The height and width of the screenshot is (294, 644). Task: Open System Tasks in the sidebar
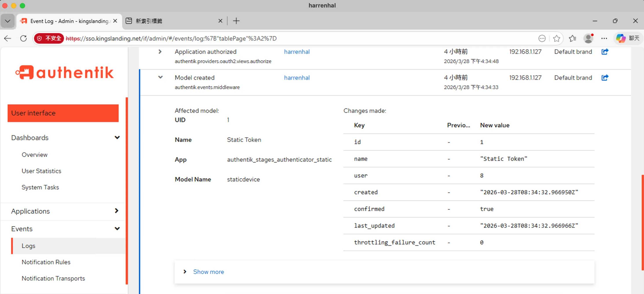click(x=40, y=187)
